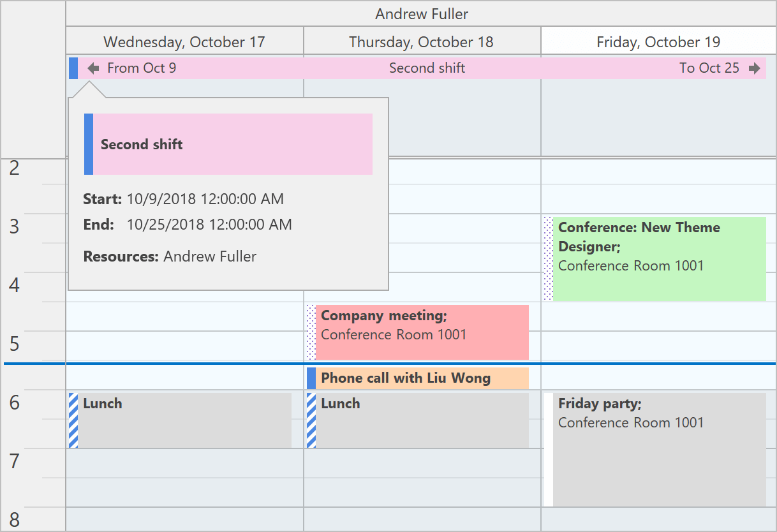
Task: Click the 6 hour label in time ruler
Action: point(15,403)
